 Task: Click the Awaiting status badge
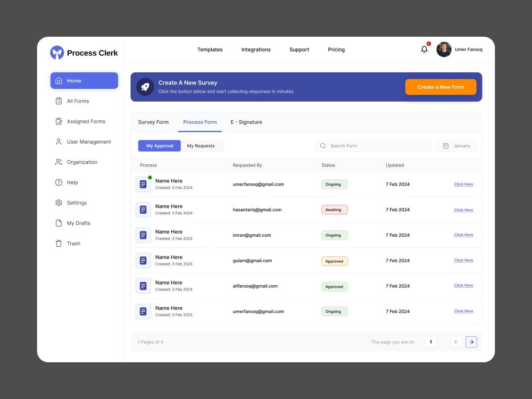[x=335, y=210]
